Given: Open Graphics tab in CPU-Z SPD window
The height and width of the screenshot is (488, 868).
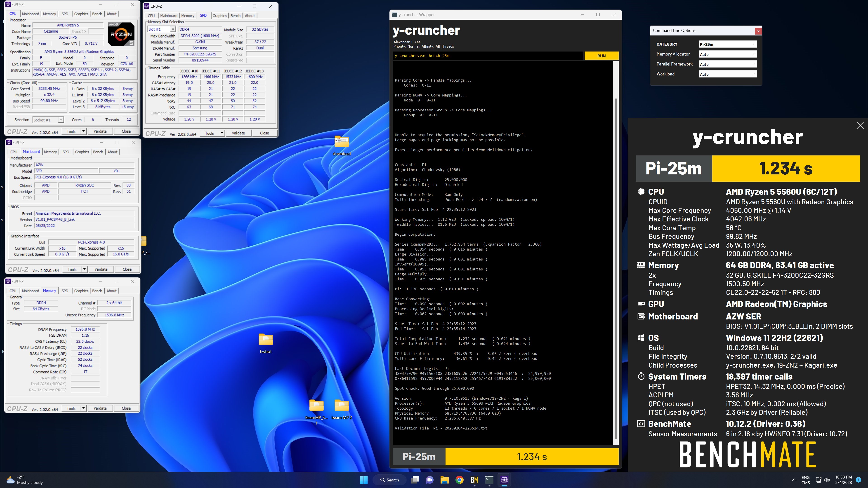Looking at the screenshot, I should pos(219,16).
